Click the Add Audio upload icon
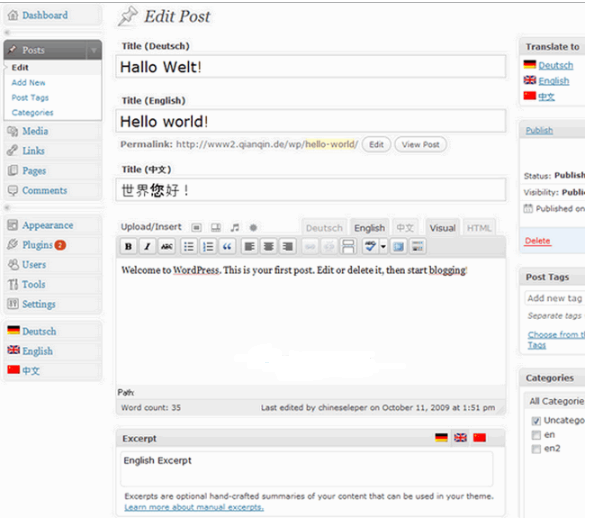This screenshot has width=595, height=519. (x=235, y=228)
